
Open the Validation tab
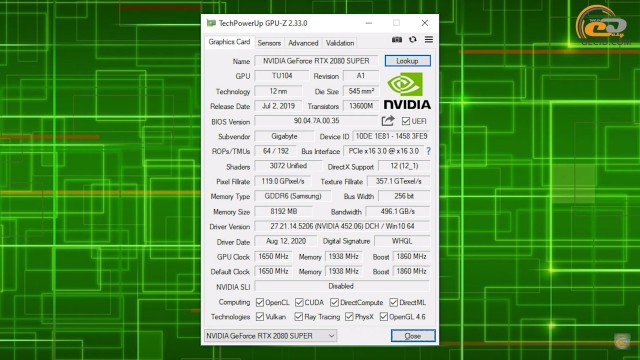click(340, 43)
